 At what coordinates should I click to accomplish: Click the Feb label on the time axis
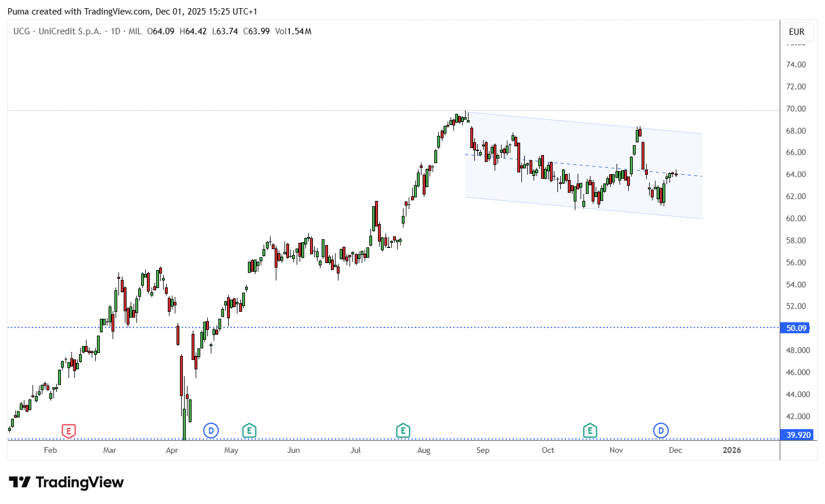click(x=51, y=450)
